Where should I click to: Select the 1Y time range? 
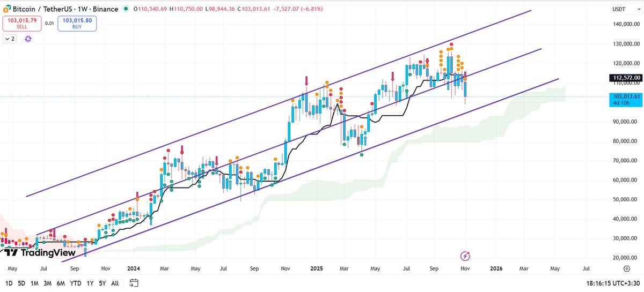click(90, 283)
